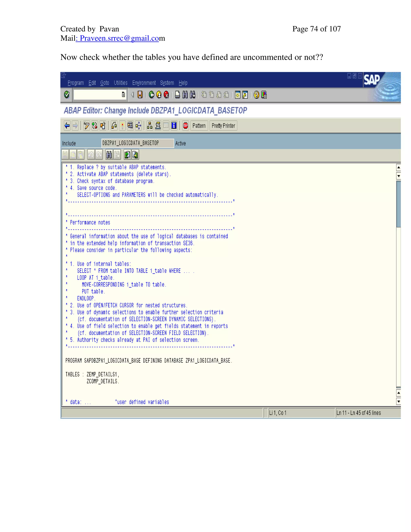Collapse command field with left arrow
Screen dimensions: 411x532
(x=132, y=95)
